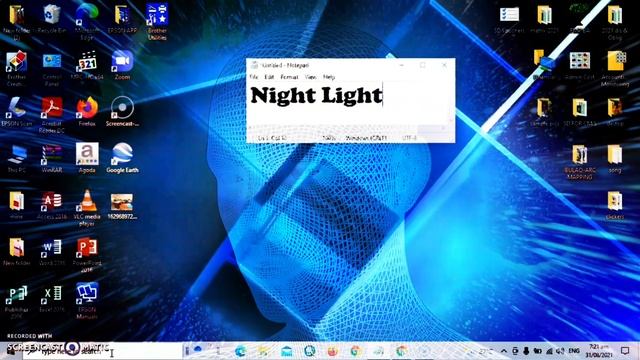Open the OneDrive cloud icon on taskbar

coord(198,349)
